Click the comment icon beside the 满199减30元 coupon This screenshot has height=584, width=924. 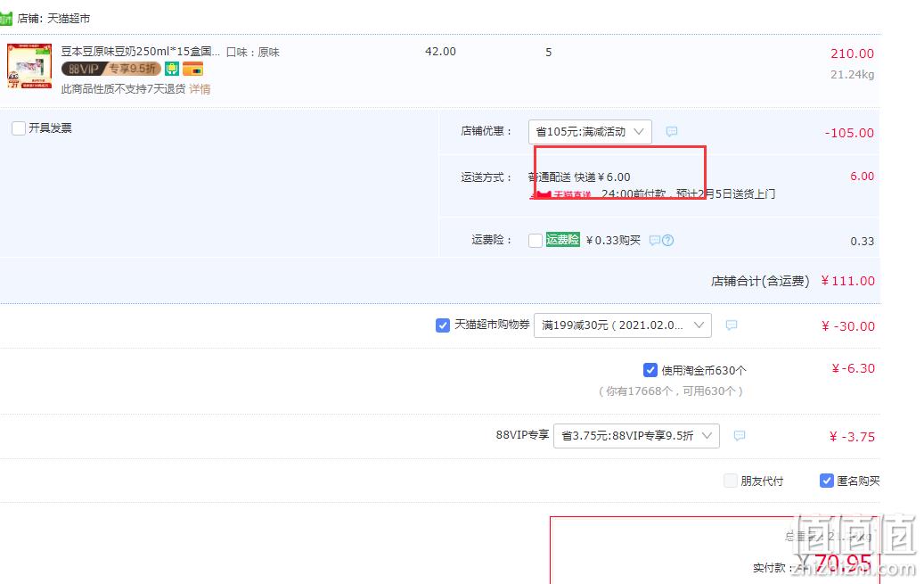click(732, 325)
